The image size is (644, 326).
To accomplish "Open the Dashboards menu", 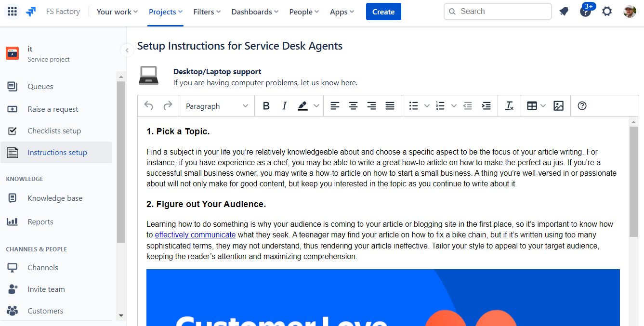I will click(255, 12).
